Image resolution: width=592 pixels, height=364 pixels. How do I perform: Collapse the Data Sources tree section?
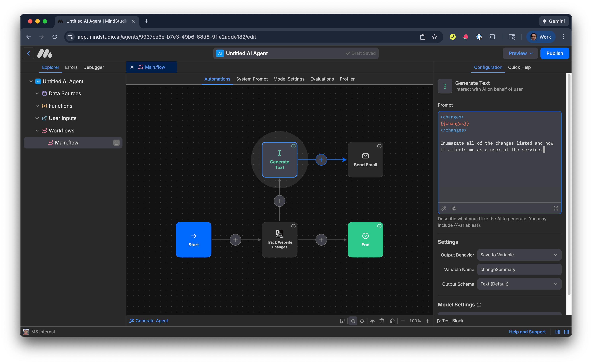(x=37, y=93)
